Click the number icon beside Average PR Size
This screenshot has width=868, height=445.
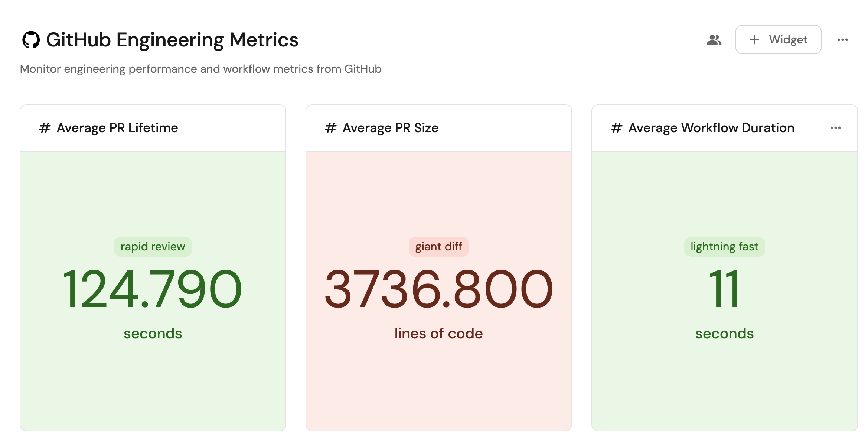pyautogui.click(x=330, y=128)
